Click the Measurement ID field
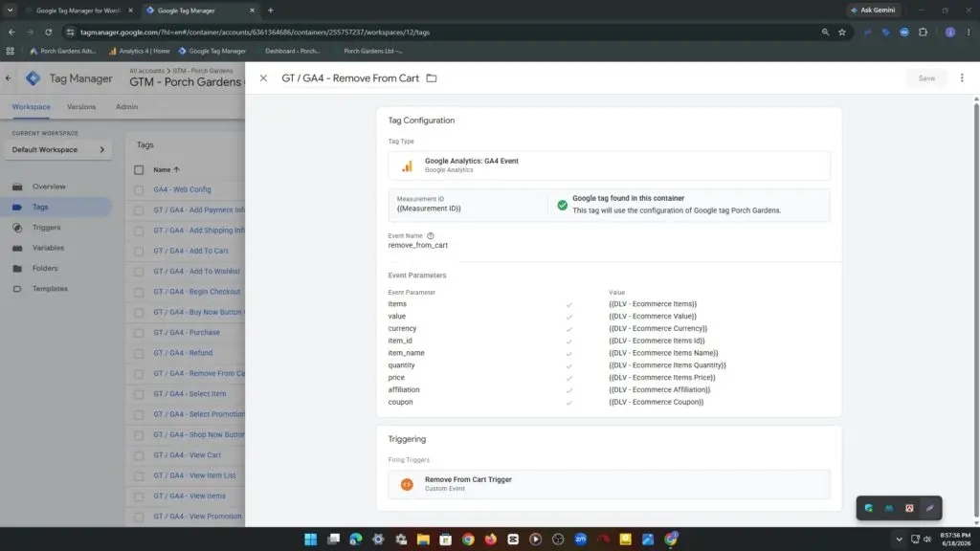Image resolution: width=980 pixels, height=551 pixels. pos(467,205)
